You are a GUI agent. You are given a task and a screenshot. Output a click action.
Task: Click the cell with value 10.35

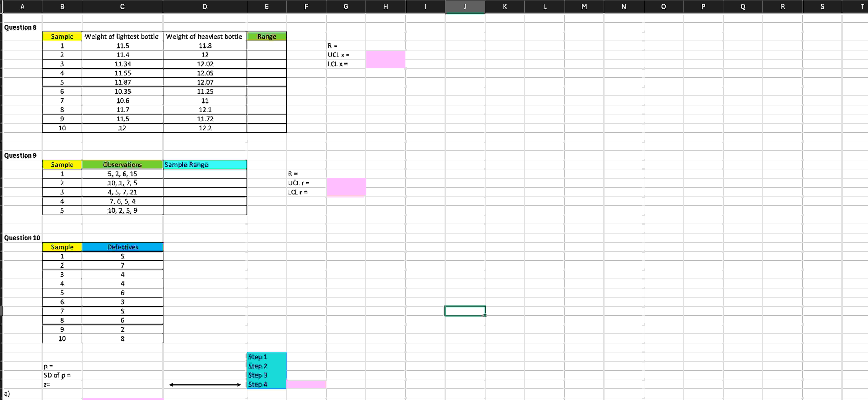tap(122, 91)
